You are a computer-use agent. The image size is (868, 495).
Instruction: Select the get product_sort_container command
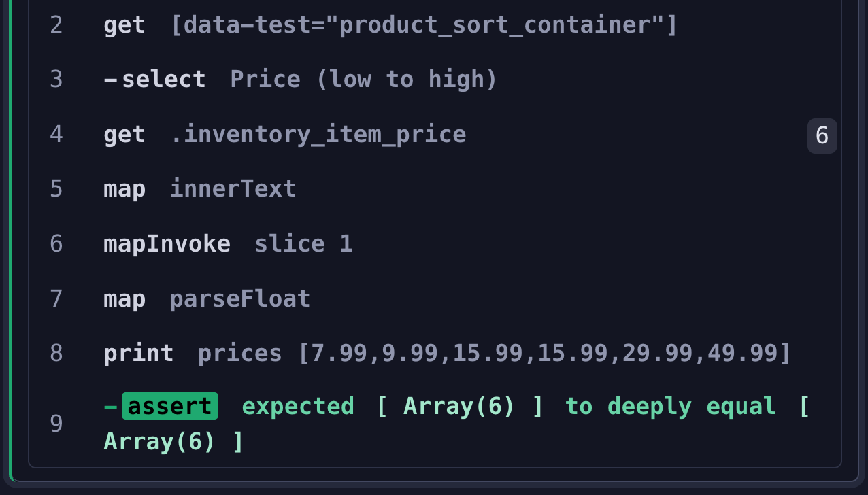click(x=124, y=26)
